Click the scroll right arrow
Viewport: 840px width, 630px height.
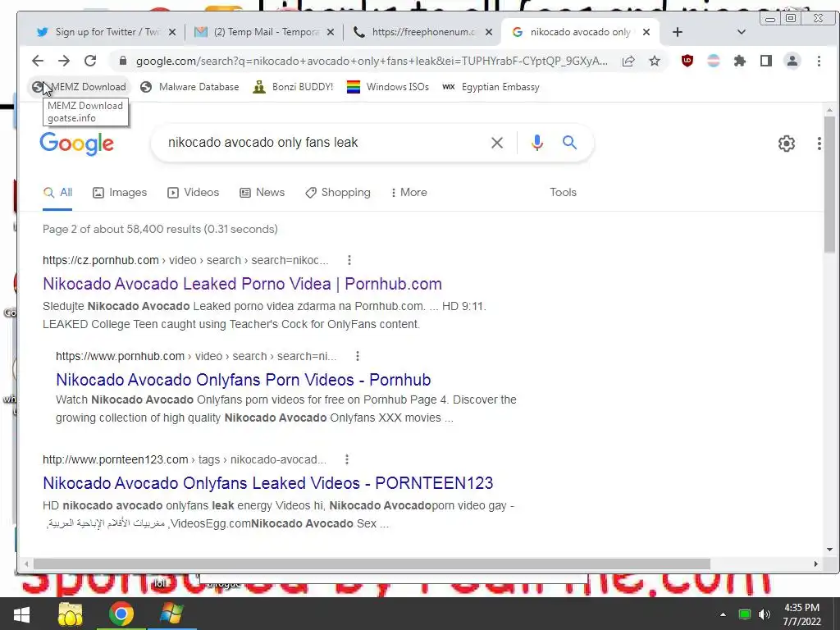click(816, 564)
